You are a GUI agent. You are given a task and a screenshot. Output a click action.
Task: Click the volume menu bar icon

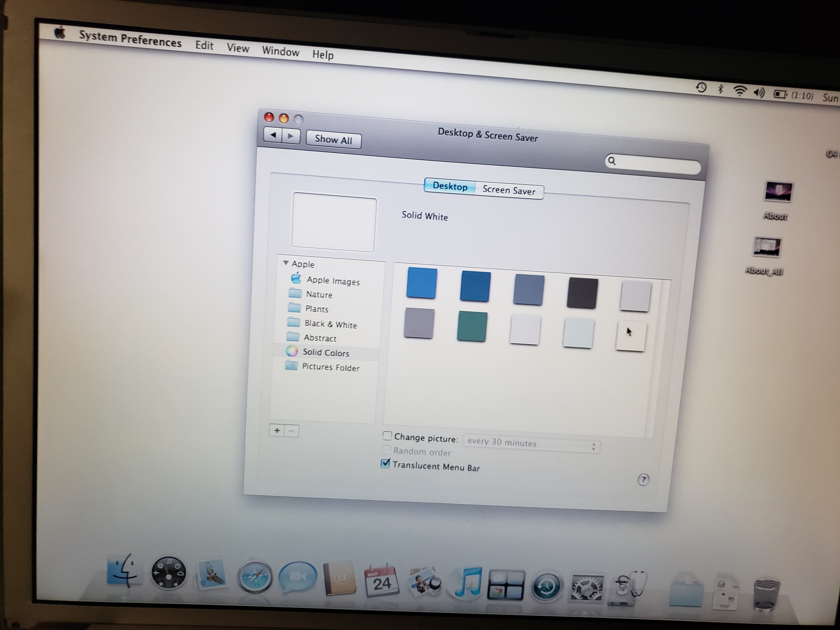pos(759,93)
